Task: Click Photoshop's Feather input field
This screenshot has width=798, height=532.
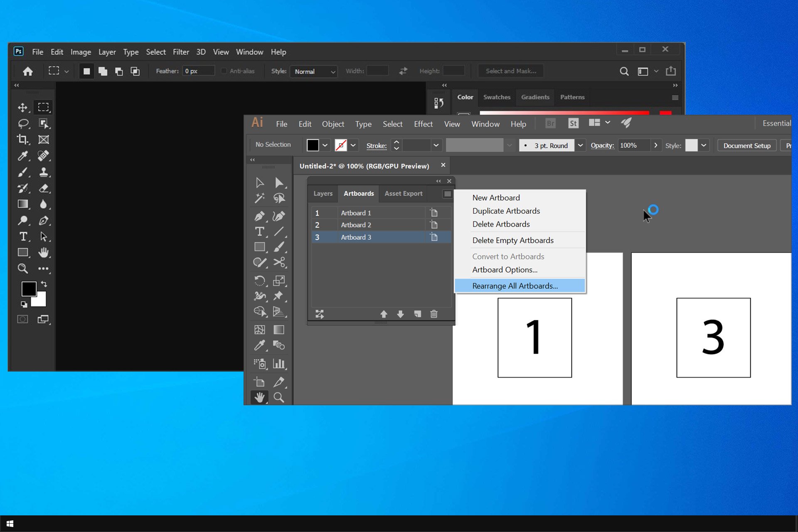Action: [x=199, y=71]
